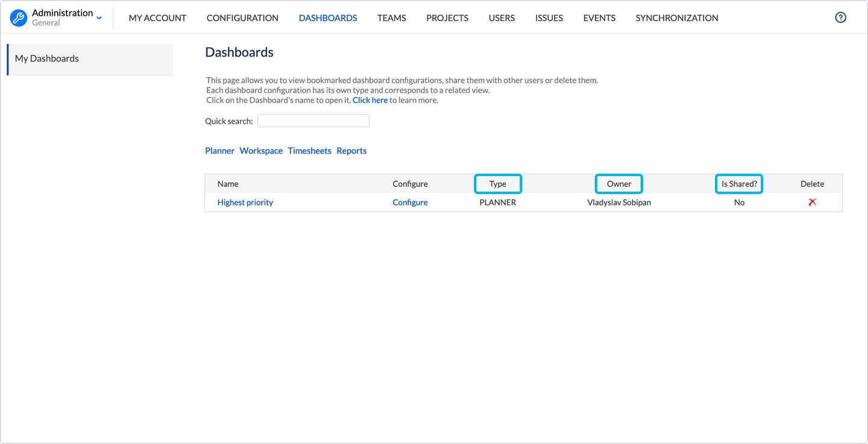
Task: Select My Dashboards in the sidebar
Action: tap(47, 59)
